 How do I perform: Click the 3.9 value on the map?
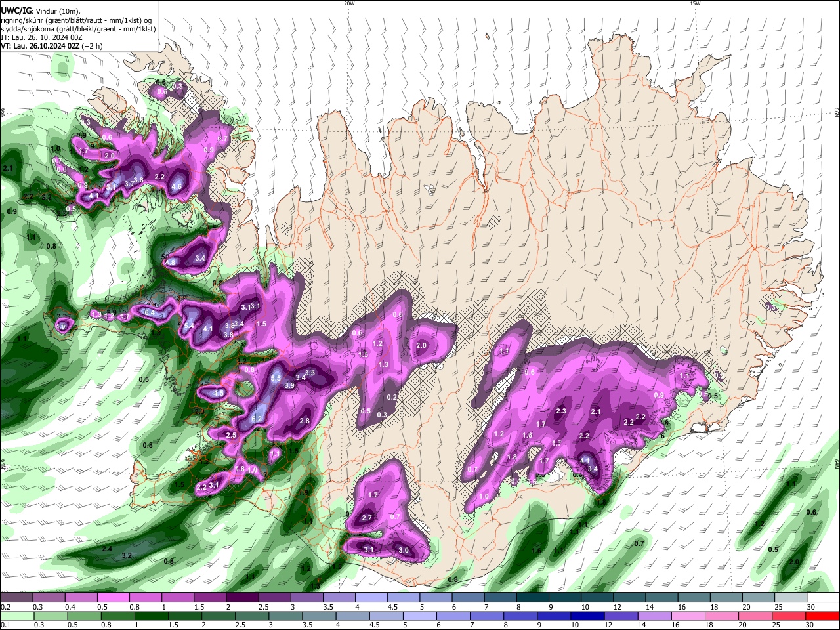289,386
